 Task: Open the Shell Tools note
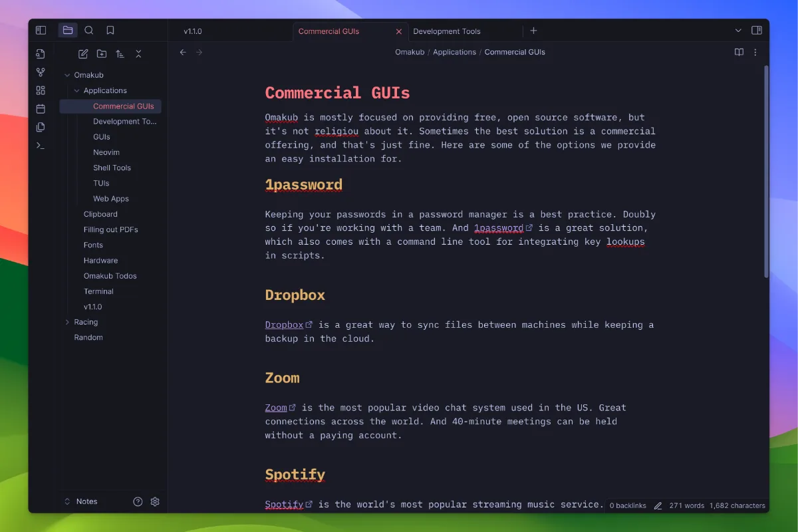(x=112, y=168)
